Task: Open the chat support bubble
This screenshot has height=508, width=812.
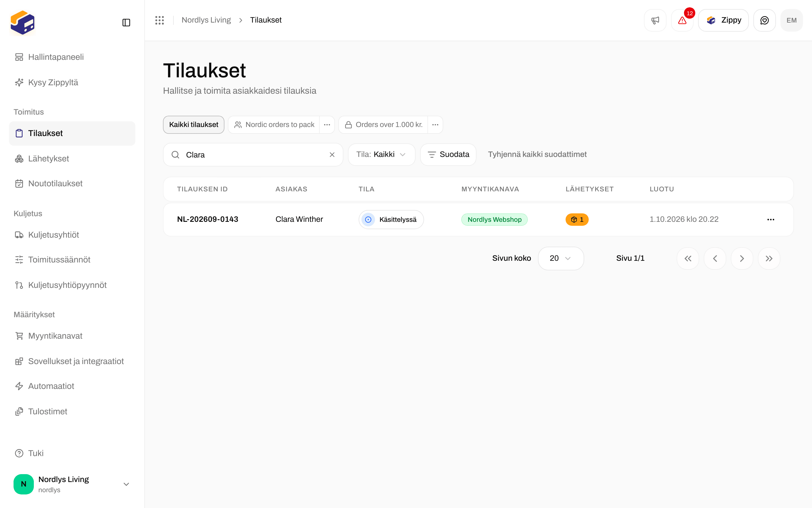Action: point(764,20)
